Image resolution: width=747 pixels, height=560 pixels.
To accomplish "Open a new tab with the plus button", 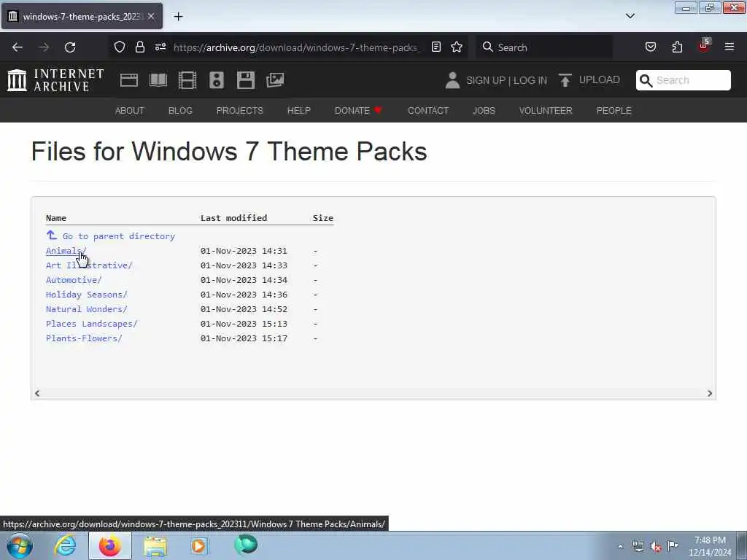I will (178, 17).
